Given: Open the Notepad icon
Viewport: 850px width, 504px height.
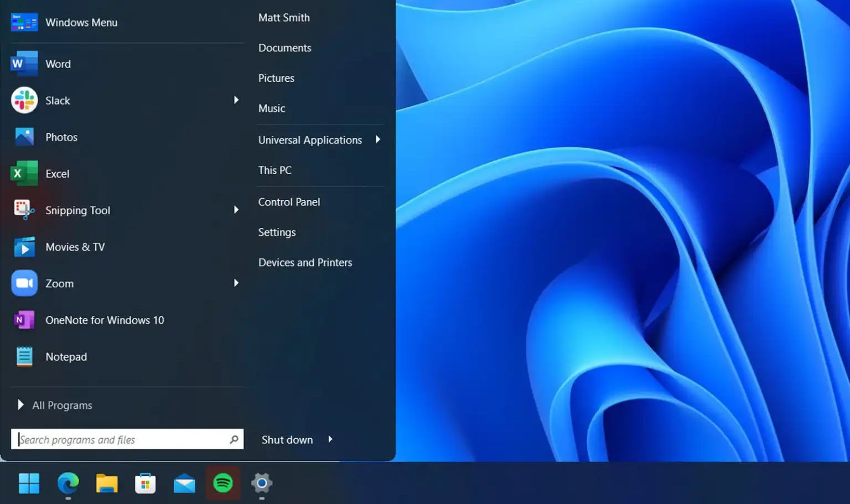Looking at the screenshot, I should point(24,356).
